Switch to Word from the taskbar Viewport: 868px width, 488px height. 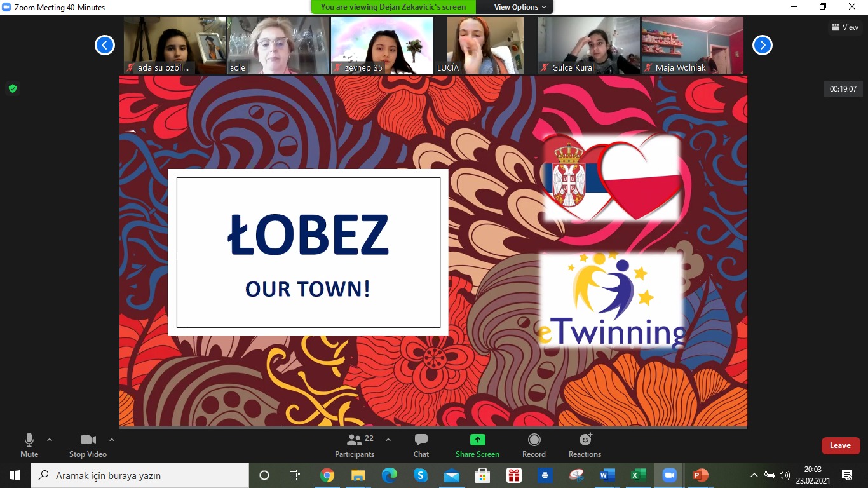point(607,475)
